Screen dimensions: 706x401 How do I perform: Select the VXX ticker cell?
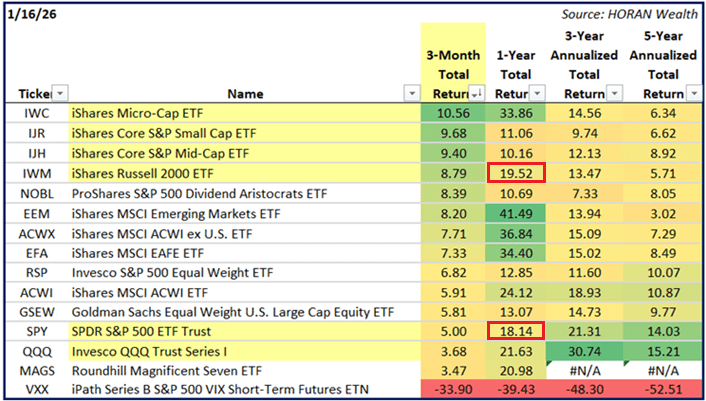tap(37, 389)
